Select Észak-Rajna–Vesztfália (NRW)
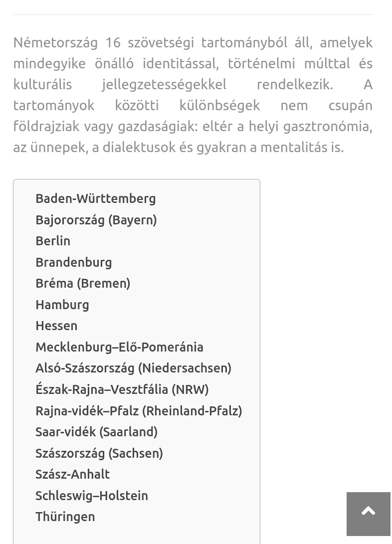 (122, 389)
